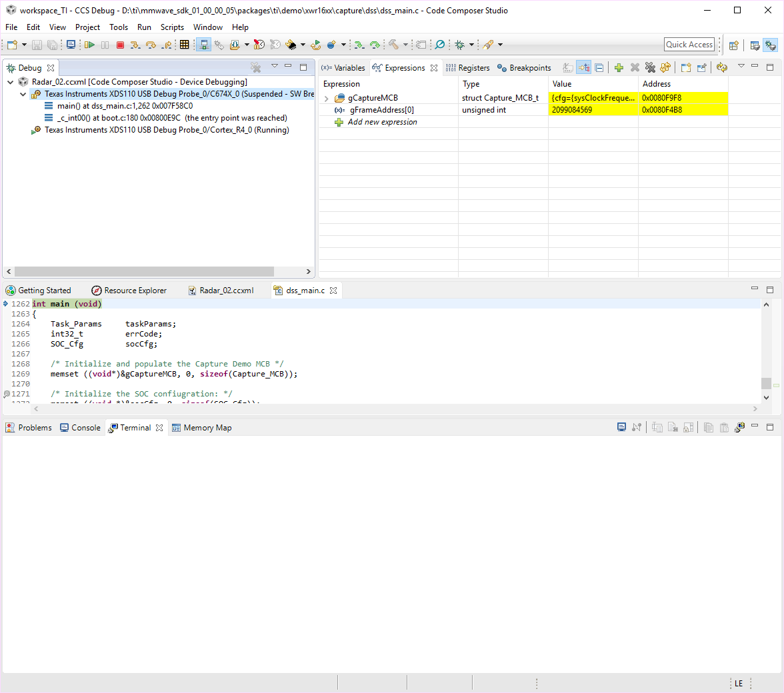This screenshot has height=693, width=784.
Task: Click the Debug view horizontal scrollbar
Action: [x=145, y=271]
